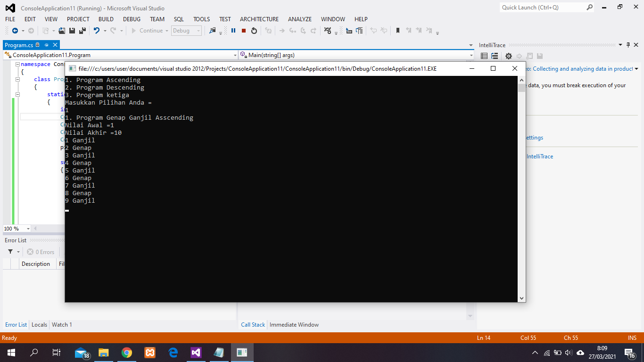This screenshot has width=644, height=362.
Task: Click the code map debugger icon with X
Action: [328, 31]
